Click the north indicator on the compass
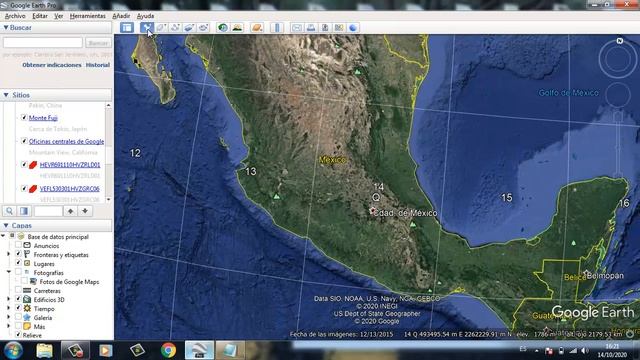The width and height of the screenshot is (640, 360). click(x=620, y=41)
